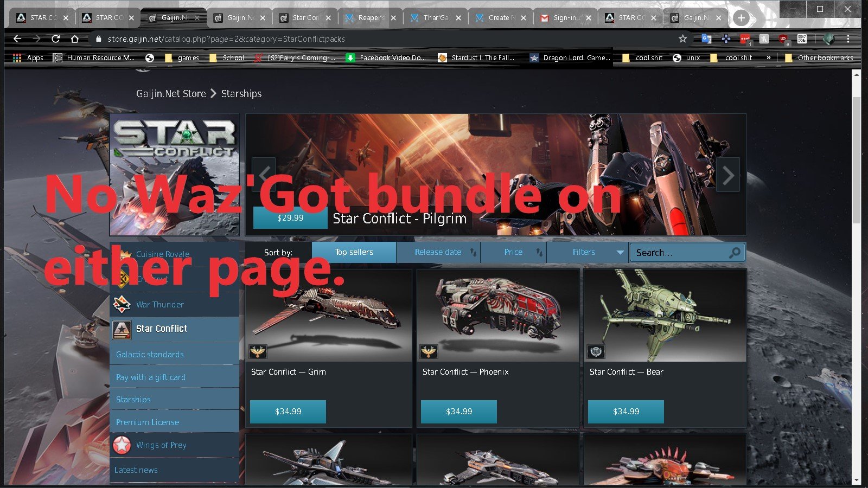Click the War Thunder game icon in sidebar
The image size is (868, 488).
(122, 305)
